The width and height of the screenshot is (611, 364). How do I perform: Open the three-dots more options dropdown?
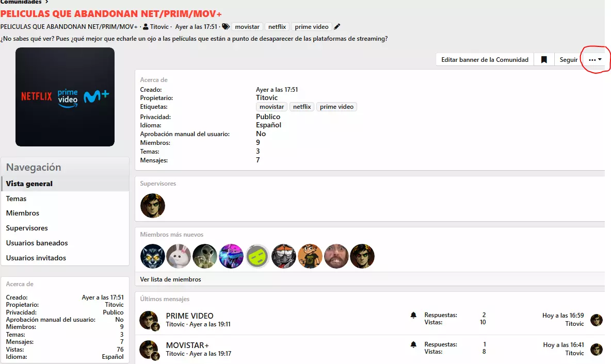tap(595, 60)
